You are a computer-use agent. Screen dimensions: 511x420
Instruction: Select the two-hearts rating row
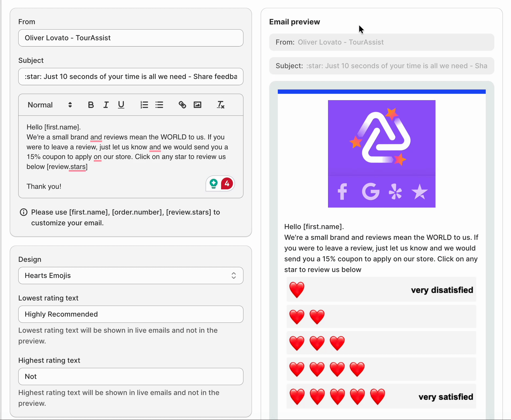(381, 316)
